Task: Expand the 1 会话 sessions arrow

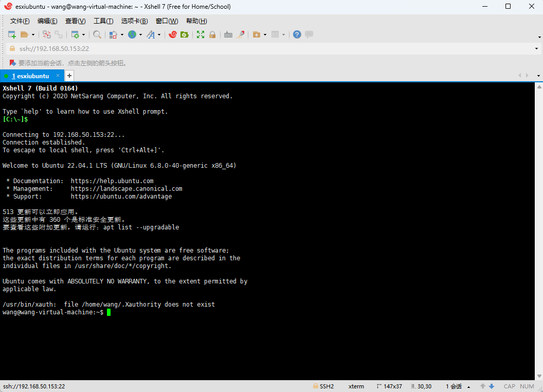Action: 468,387
